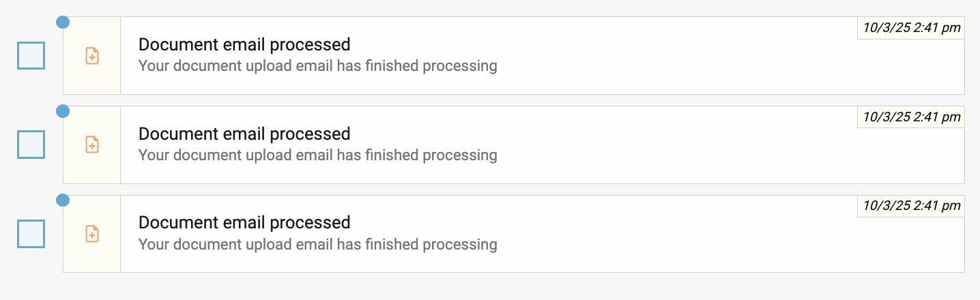The height and width of the screenshot is (300, 980).
Task: Check the box for the last notification
Action: point(31,234)
